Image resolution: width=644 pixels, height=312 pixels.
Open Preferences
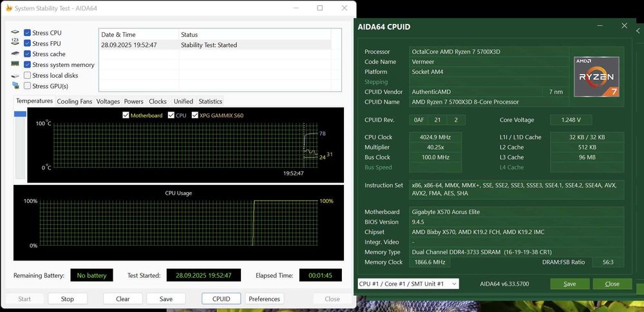tap(265, 299)
